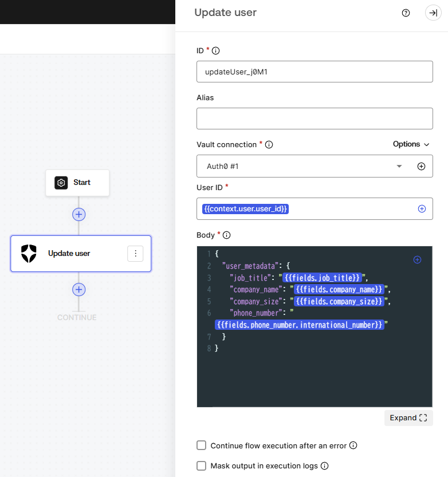Add a new vault connection with plus icon
The width and height of the screenshot is (448, 477).
pyautogui.click(x=421, y=167)
